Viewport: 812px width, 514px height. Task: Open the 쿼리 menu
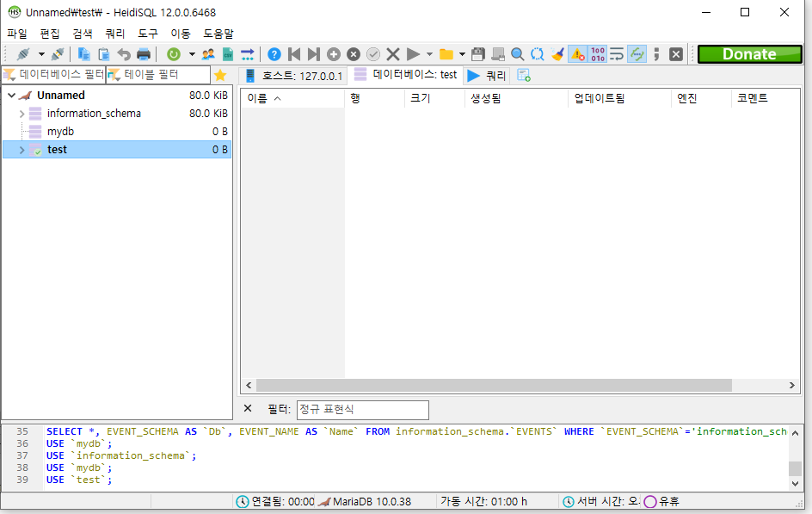[115, 34]
